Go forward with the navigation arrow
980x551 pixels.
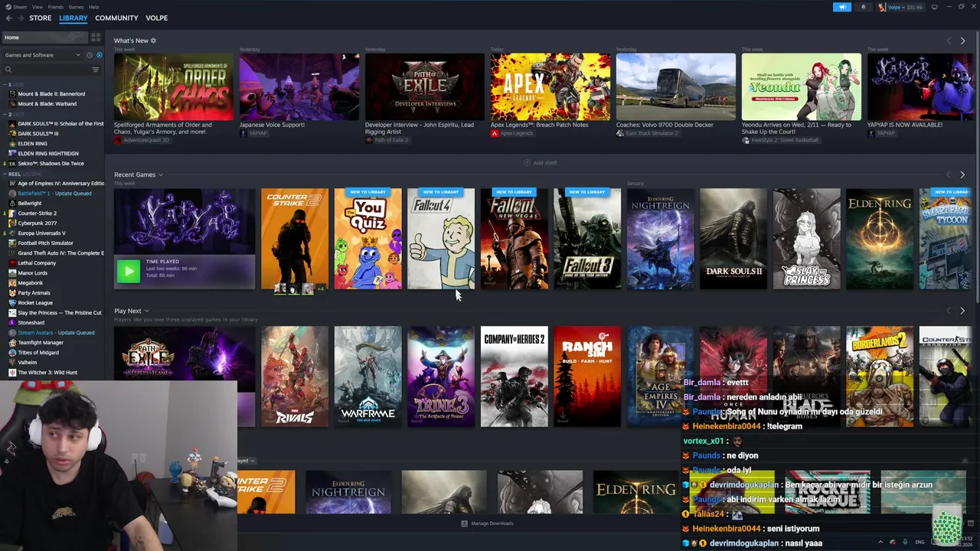21,18
